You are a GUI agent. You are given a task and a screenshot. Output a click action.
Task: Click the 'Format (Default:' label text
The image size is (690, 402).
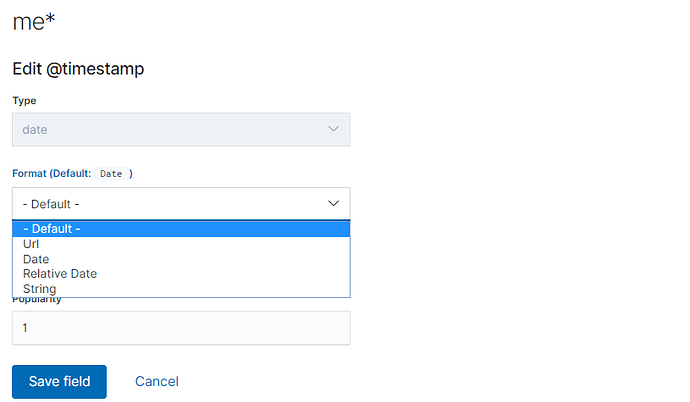click(51, 173)
